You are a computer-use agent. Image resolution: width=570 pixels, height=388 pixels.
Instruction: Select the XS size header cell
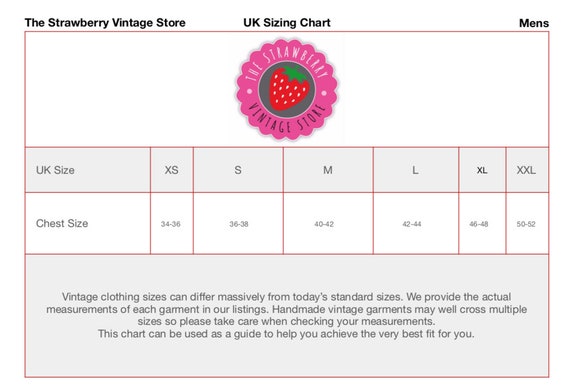tap(172, 170)
